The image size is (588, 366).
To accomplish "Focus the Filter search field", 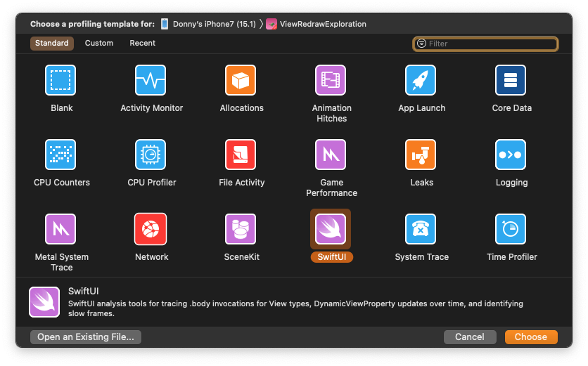I will (x=485, y=44).
